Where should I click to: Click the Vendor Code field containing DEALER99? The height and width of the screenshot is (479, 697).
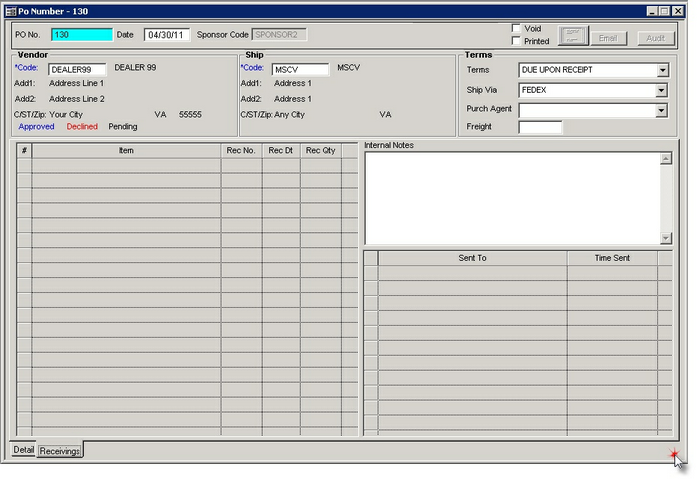click(77, 69)
